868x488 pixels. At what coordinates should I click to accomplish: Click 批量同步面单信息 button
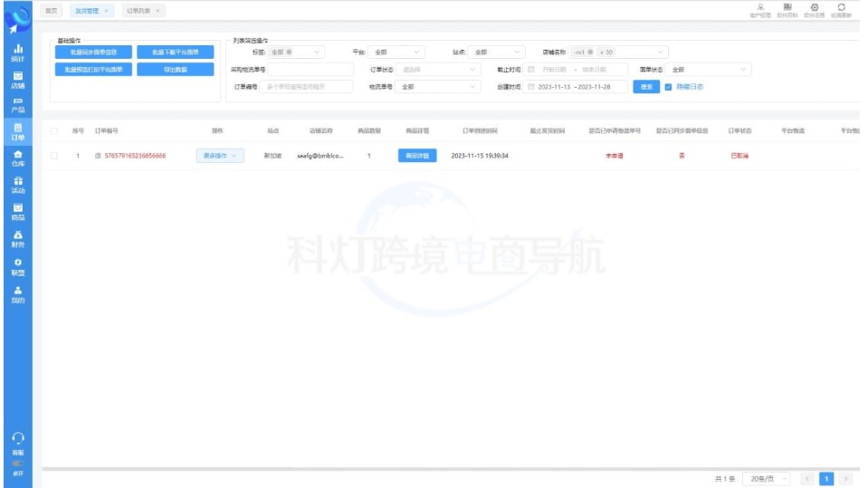(93, 53)
